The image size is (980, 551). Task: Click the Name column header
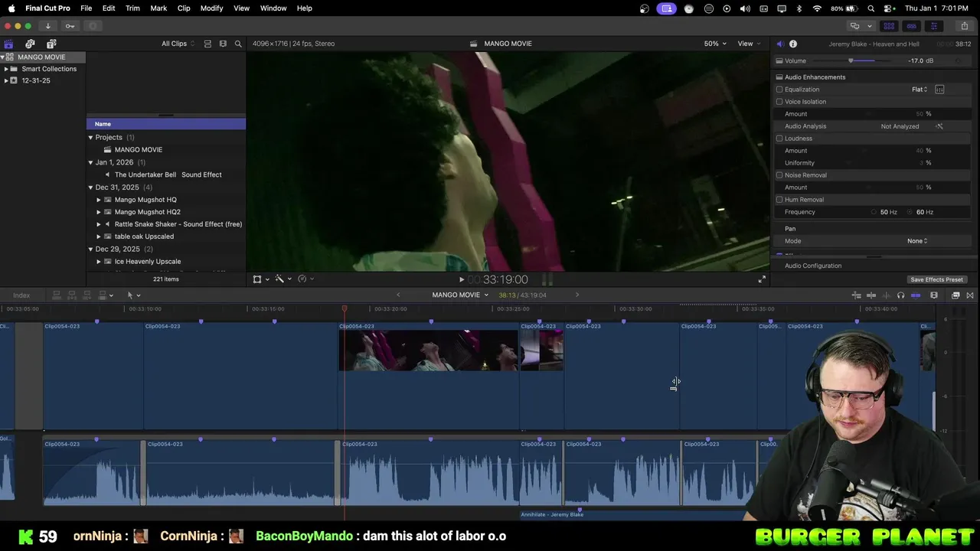click(x=165, y=124)
